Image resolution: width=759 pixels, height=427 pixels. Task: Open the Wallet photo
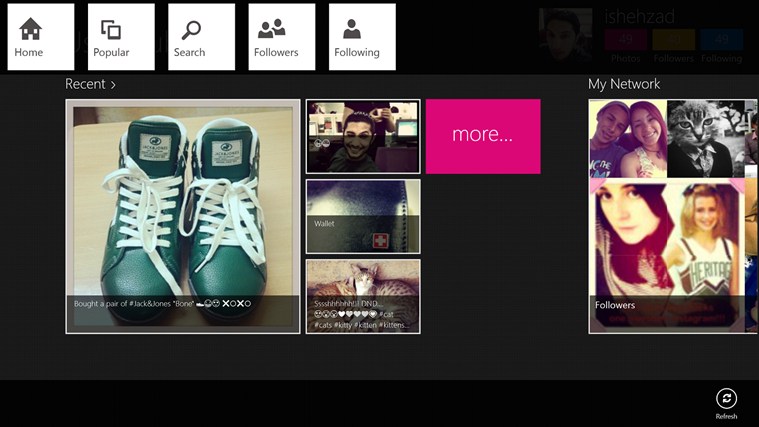363,216
